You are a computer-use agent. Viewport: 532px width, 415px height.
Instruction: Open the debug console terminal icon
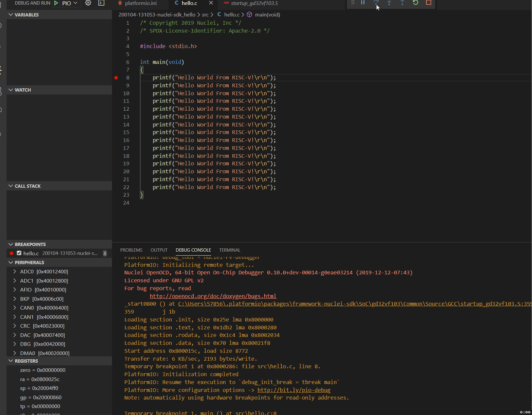pyautogui.click(x=101, y=3)
